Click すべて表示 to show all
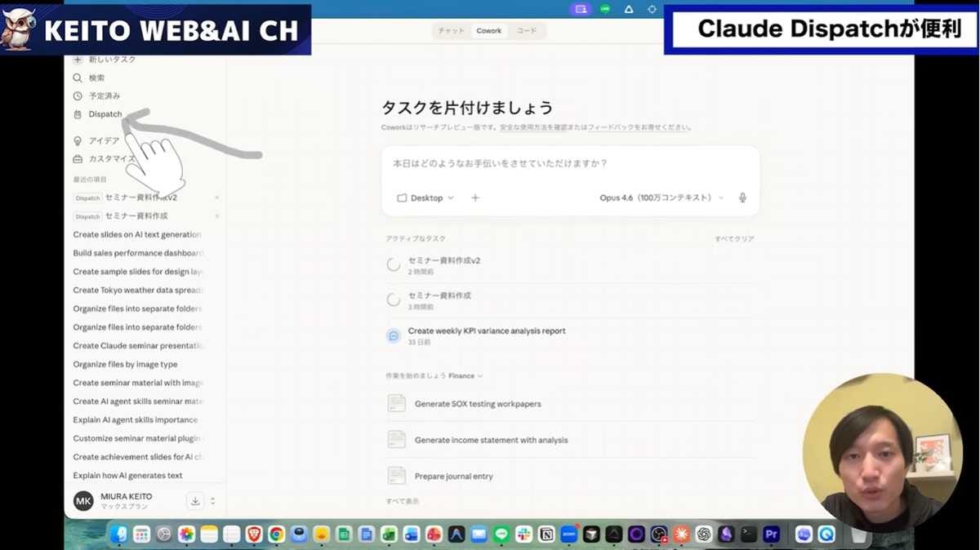980x550 pixels. [402, 501]
